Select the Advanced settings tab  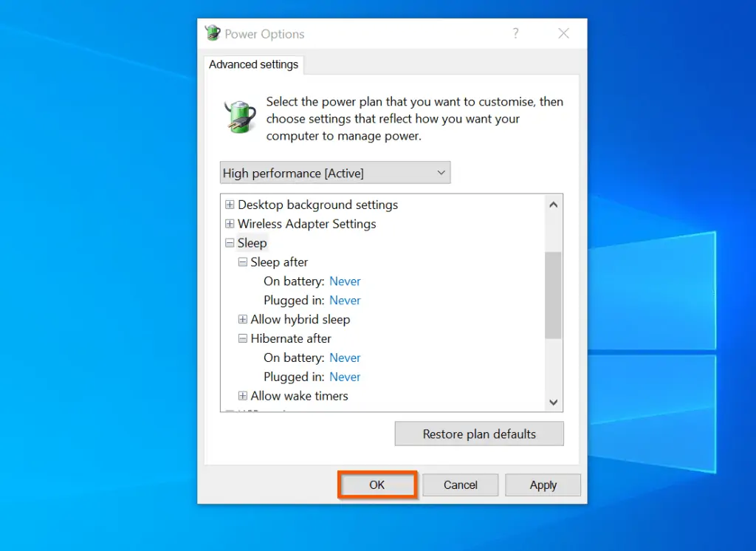point(253,64)
